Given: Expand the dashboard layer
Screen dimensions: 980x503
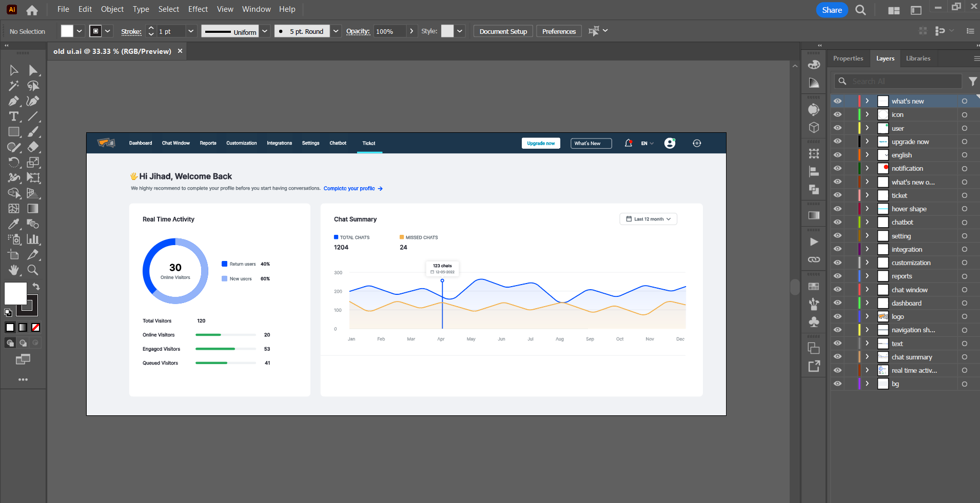Looking at the screenshot, I should tap(867, 303).
